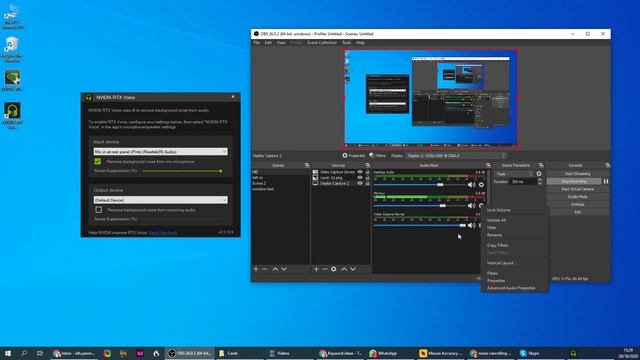Pop out the Scene Transitions dock
The width and height of the screenshot is (640, 360).
coord(541,165)
